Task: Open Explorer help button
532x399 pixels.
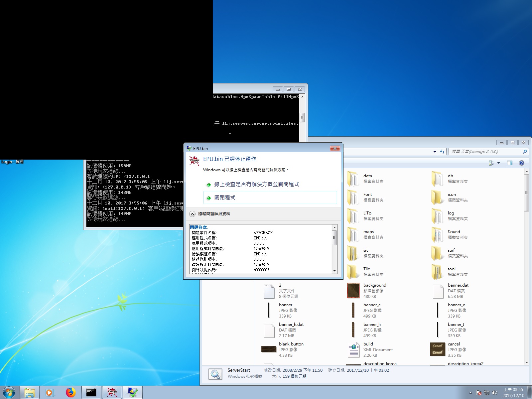Action: point(522,163)
